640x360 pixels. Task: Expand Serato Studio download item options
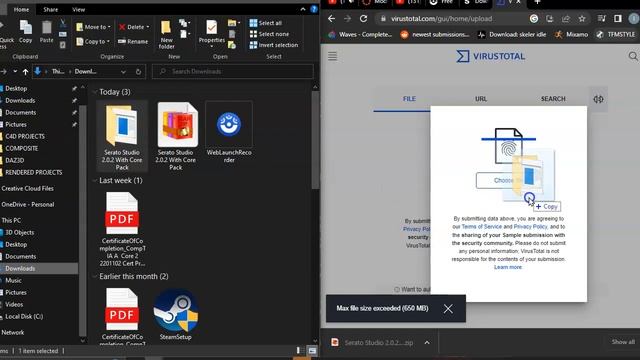[x=427, y=342]
